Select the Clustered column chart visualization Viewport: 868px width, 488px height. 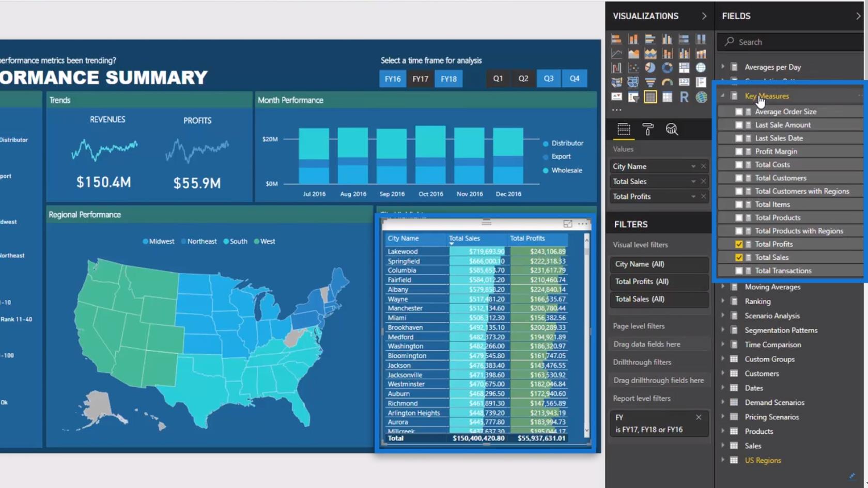click(667, 39)
